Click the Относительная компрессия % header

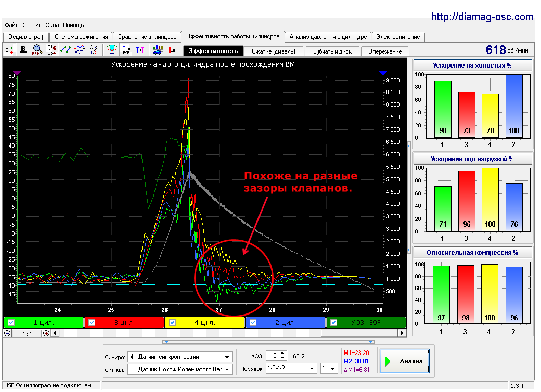[x=472, y=252]
